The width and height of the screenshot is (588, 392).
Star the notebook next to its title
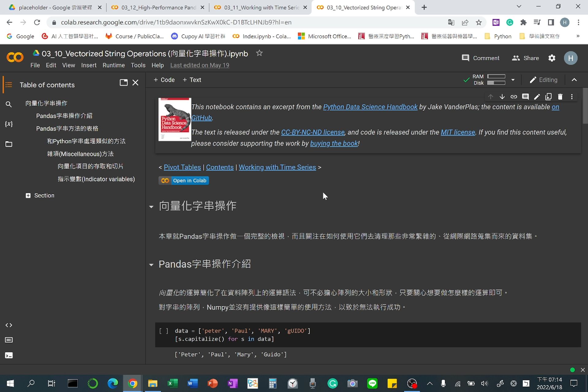click(259, 53)
